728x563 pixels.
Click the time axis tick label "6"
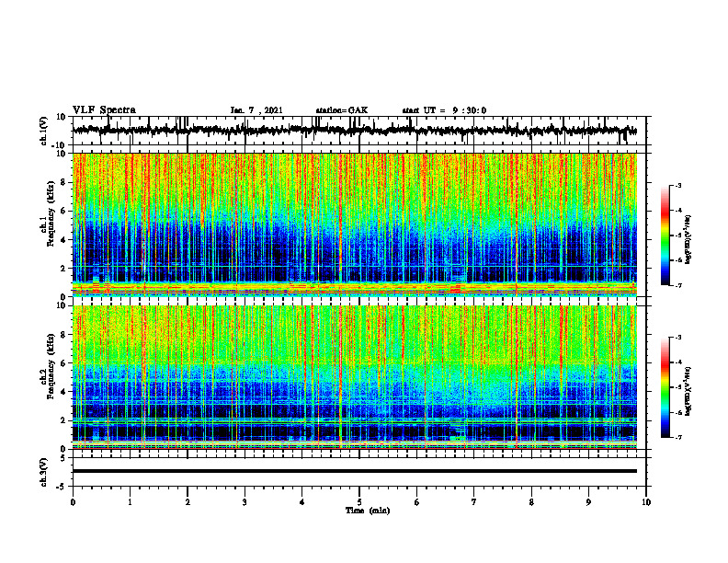tap(417, 501)
